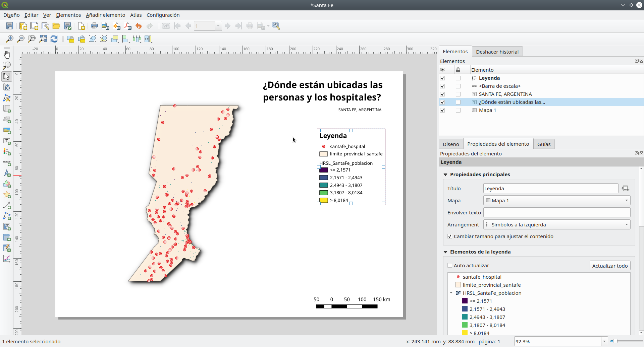
Task: Create a new layout
Action: coord(23,26)
